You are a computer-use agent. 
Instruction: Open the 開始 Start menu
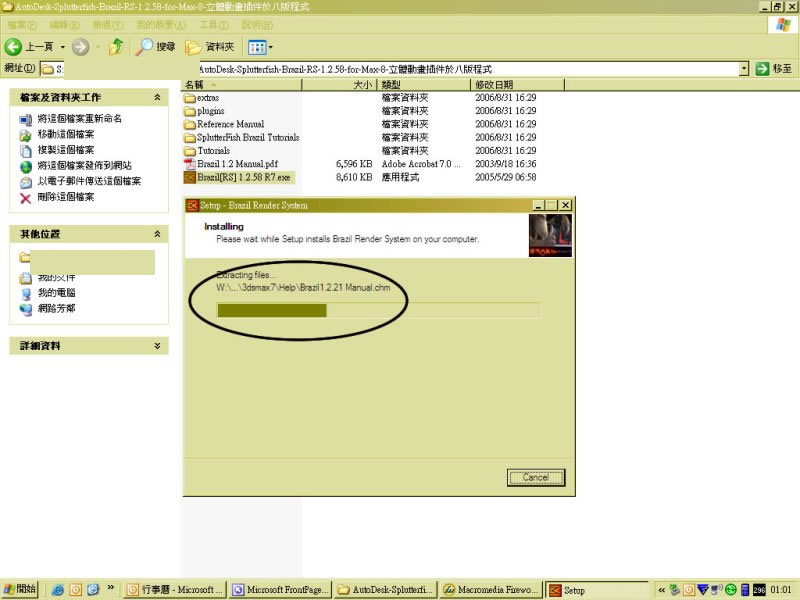pyautogui.click(x=20, y=589)
